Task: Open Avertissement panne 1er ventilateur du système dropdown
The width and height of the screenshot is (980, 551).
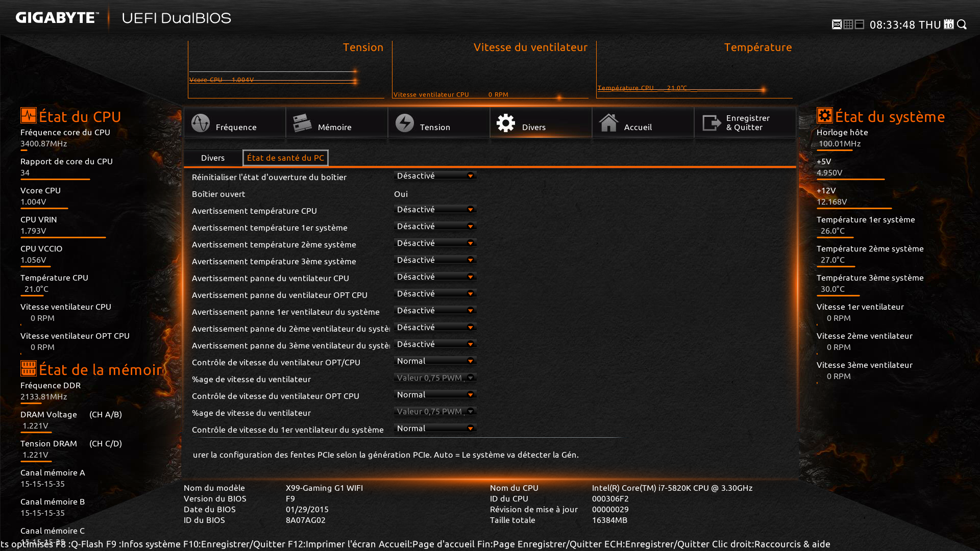Action: [x=435, y=310]
